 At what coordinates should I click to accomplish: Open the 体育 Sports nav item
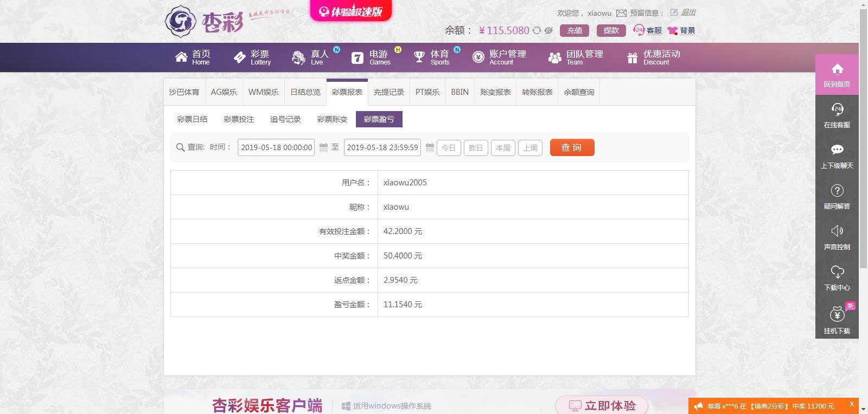pyautogui.click(x=432, y=57)
